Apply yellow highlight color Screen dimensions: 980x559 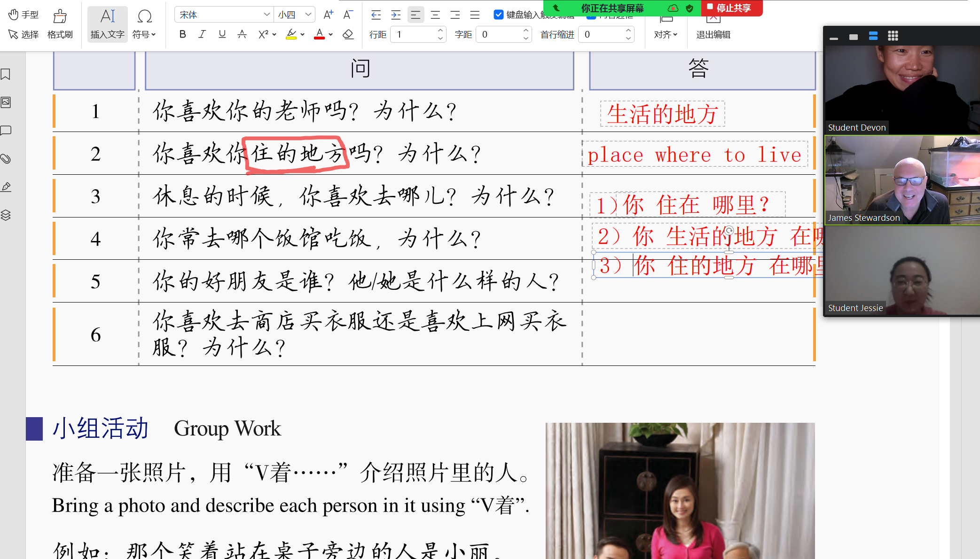point(291,34)
